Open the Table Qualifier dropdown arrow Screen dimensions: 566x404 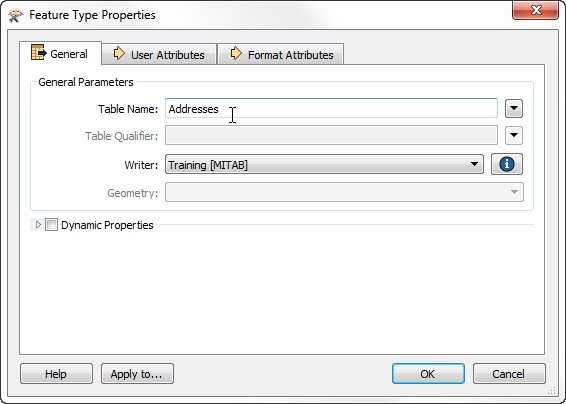coord(514,135)
